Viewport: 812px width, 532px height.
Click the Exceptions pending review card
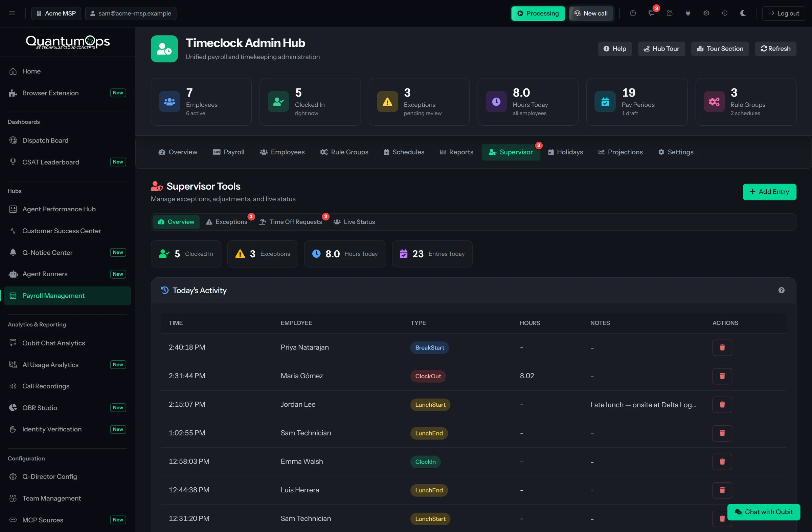tap(419, 102)
